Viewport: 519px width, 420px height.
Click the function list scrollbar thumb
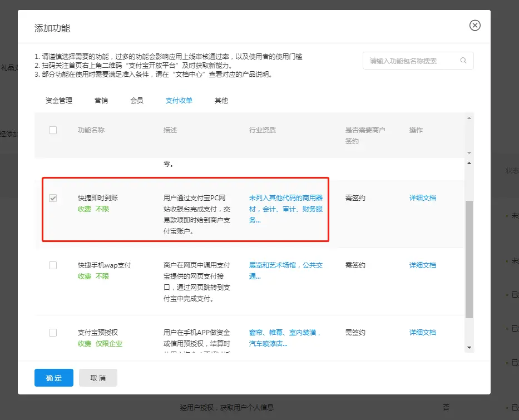tap(469, 259)
